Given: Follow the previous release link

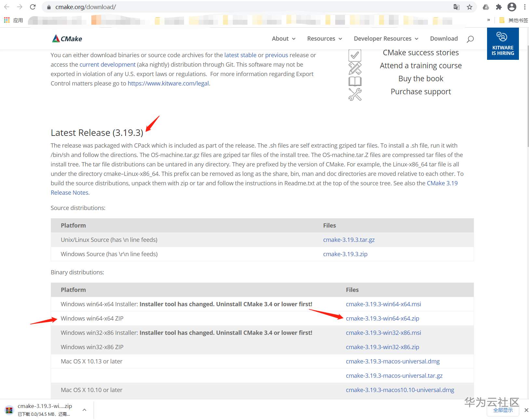Looking at the screenshot, I should (276, 55).
